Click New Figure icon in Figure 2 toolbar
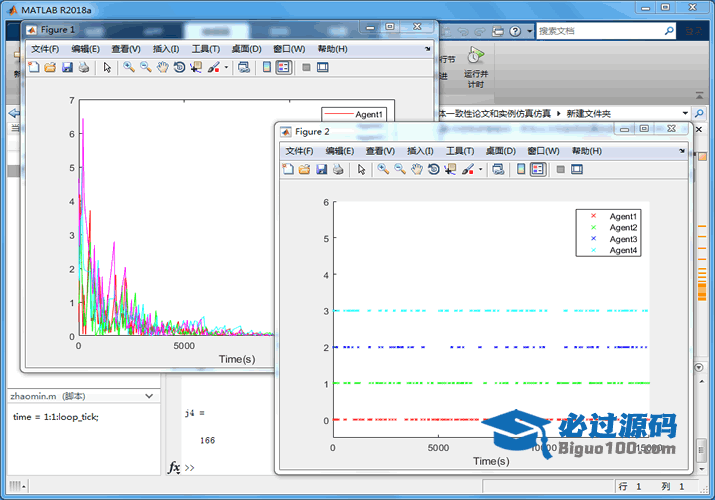Image resolution: width=715 pixels, height=500 pixels. (x=288, y=170)
